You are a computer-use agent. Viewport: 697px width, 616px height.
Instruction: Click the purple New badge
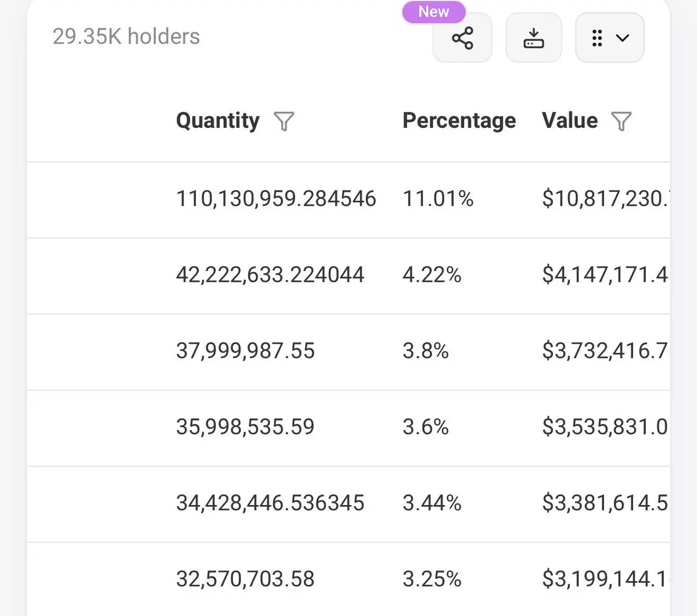click(x=434, y=12)
